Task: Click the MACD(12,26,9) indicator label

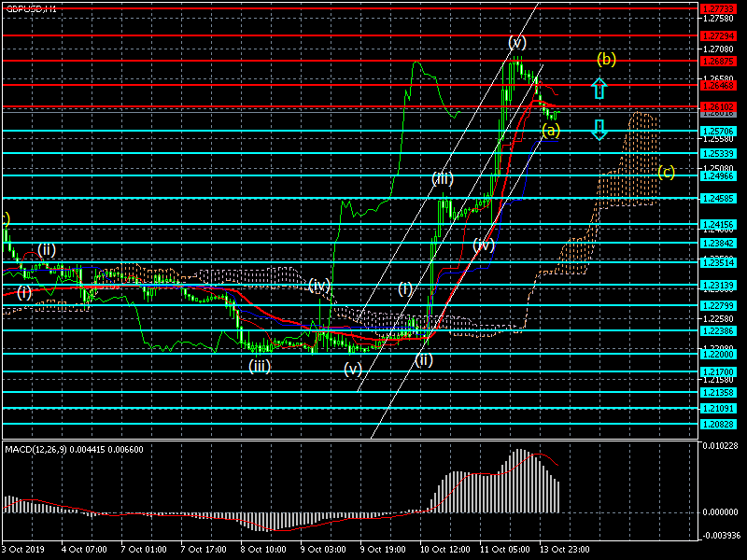Action: [75, 450]
